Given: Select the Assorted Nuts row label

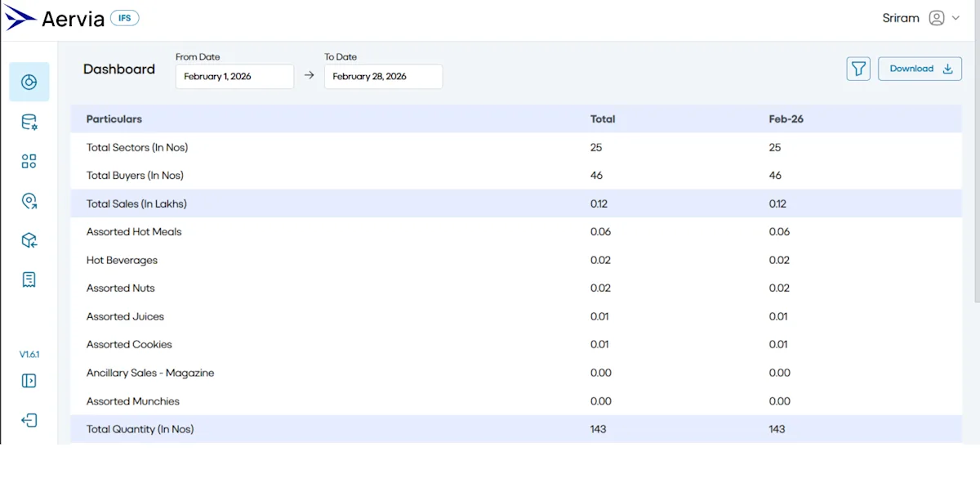Looking at the screenshot, I should pyautogui.click(x=120, y=288).
